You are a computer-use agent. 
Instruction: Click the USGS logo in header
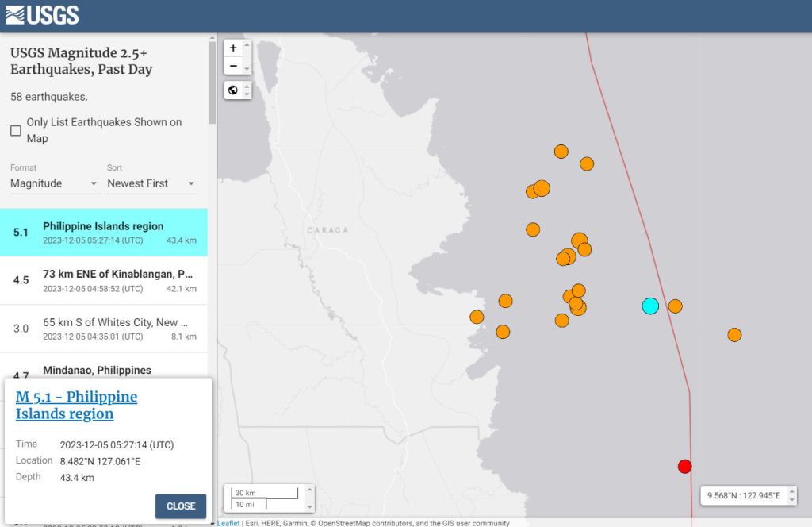(x=42, y=15)
